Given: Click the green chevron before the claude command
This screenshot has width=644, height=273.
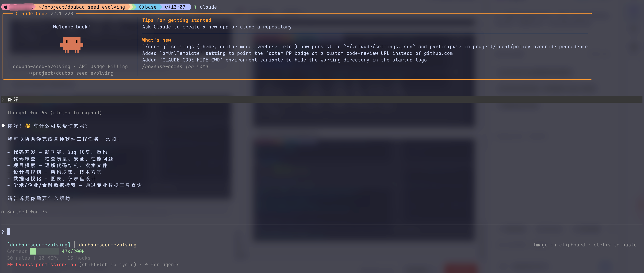Looking at the screenshot, I should click(x=195, y=7).
